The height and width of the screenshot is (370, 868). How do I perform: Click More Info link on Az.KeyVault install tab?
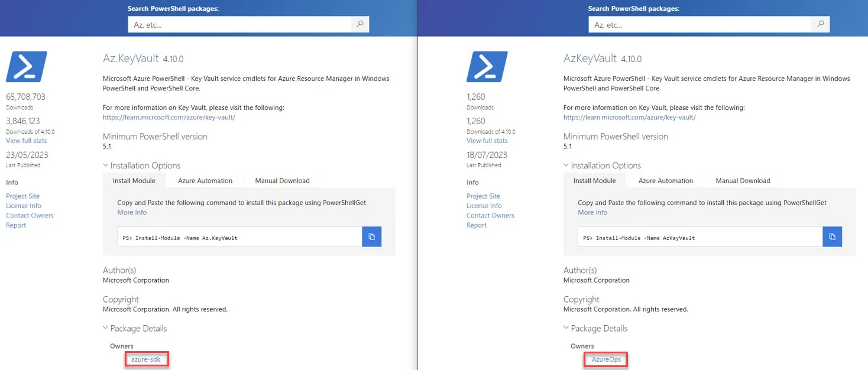[132, 213]
